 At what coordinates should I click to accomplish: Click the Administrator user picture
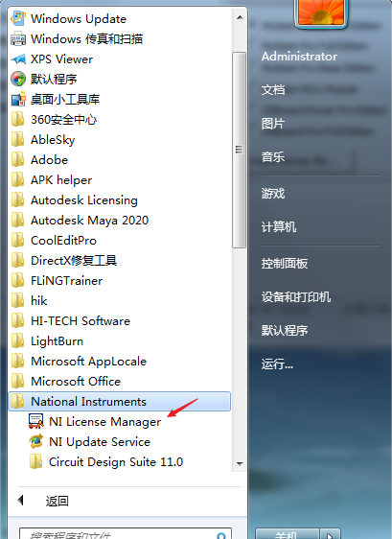(321, 13)
